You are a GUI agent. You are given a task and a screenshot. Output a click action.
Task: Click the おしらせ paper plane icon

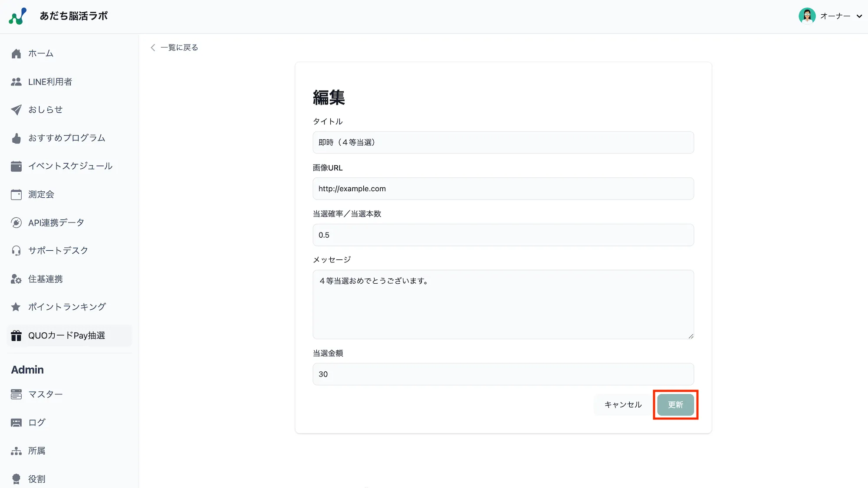pos(16,110)
